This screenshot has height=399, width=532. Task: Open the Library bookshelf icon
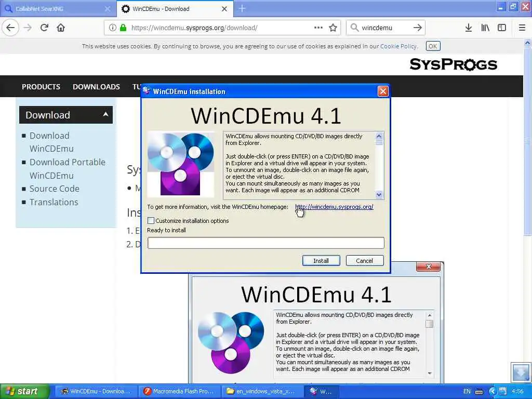[485, 28]
